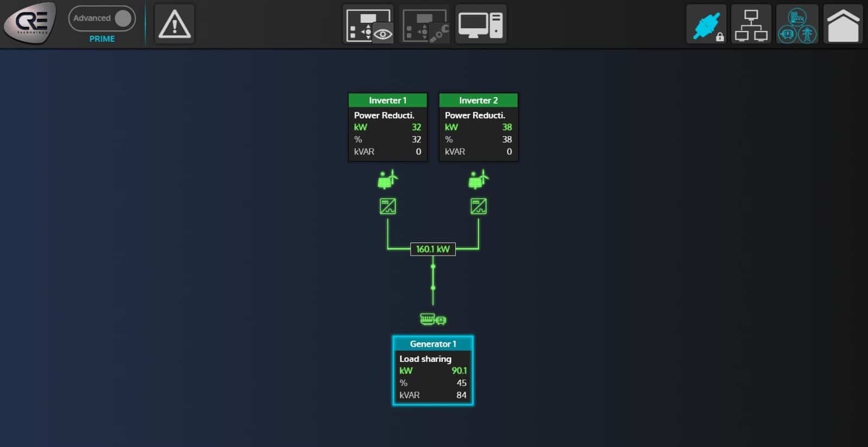
Task: Click the desktop computer icon
Action: (481, 24)
